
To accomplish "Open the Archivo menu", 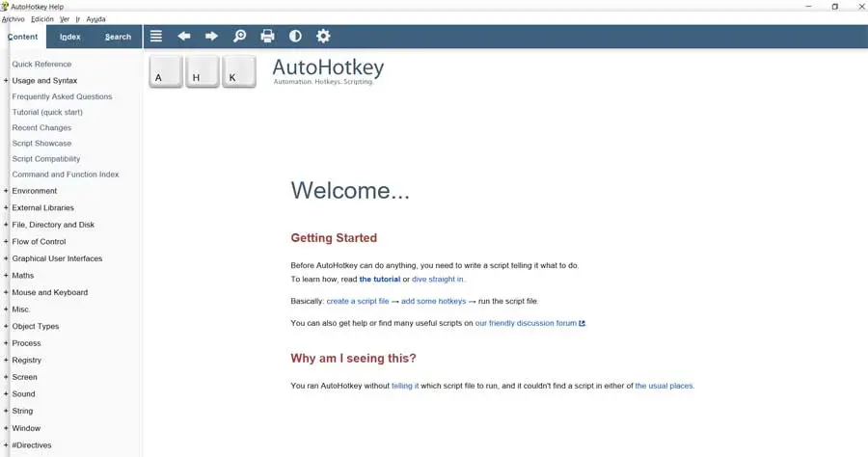I will (x=14, y=19).
